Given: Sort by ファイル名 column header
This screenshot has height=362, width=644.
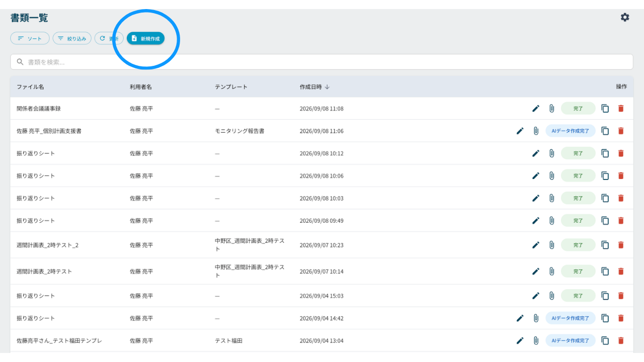Looking at the screenshot, I should [x=30, y=86].
